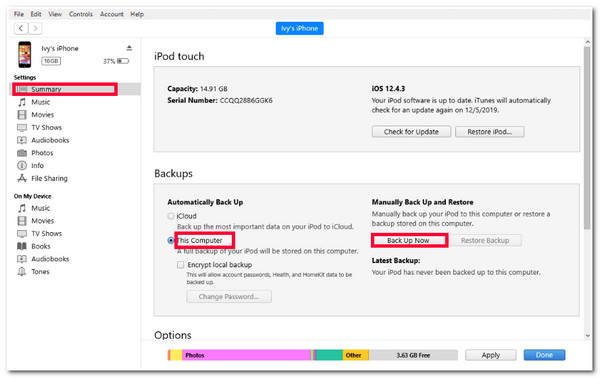Click the Movies film icon under Settings
This screenshot has height=378, width=600.
(22, 114)
